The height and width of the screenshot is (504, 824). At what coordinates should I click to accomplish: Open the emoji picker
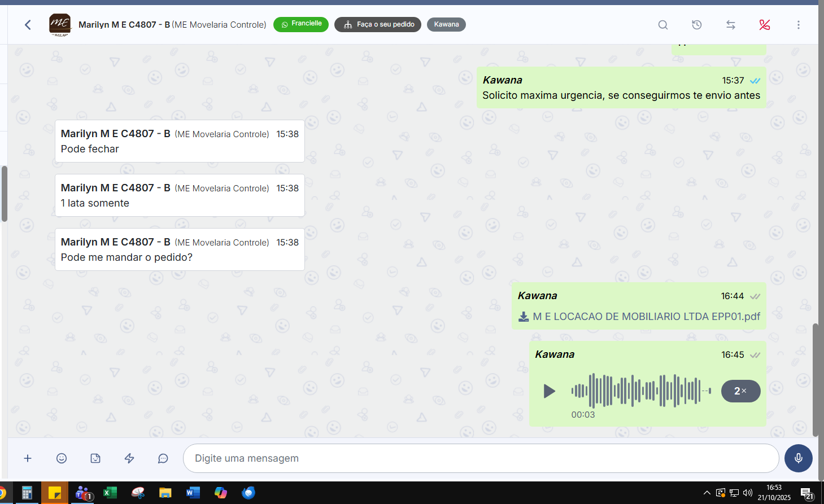62,458
